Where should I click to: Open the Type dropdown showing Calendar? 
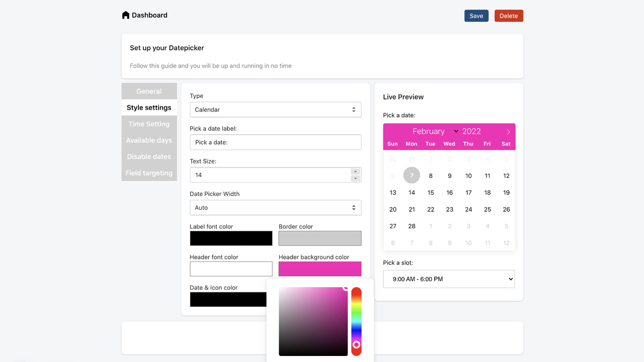[x=275, y=109]
